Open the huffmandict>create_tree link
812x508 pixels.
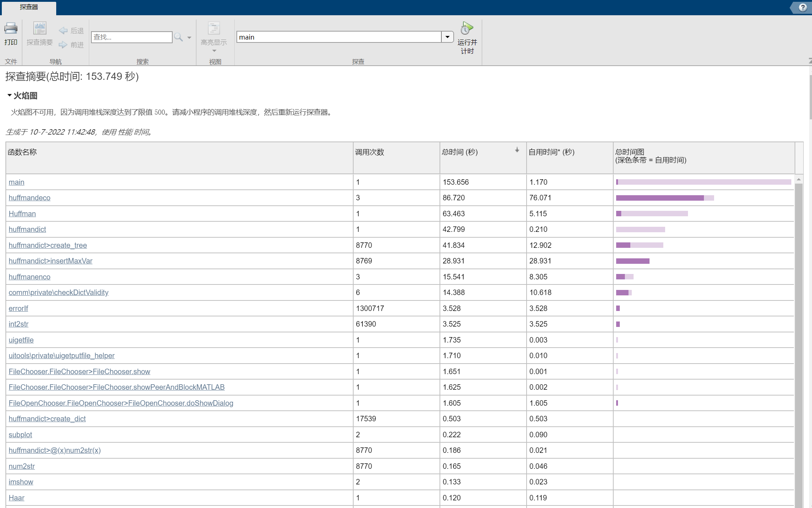tap(48, 245)
